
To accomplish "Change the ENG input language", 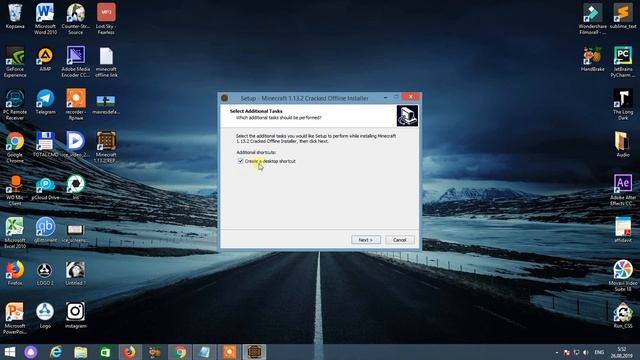I will pos(599,352).
